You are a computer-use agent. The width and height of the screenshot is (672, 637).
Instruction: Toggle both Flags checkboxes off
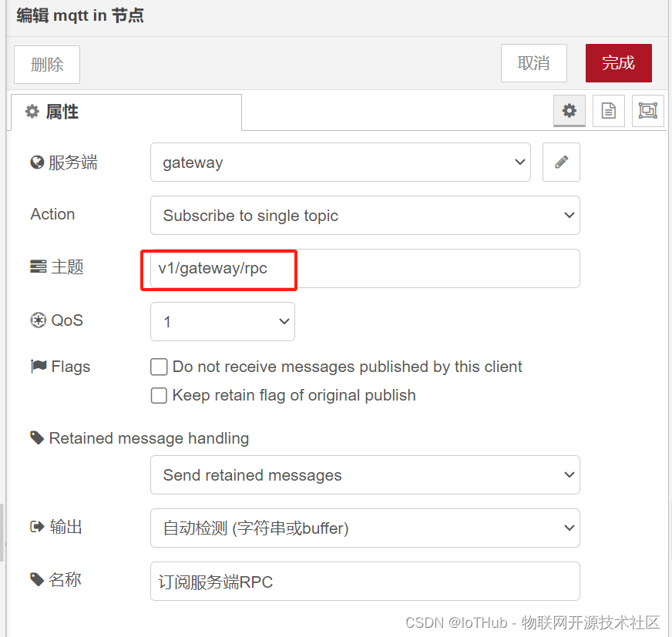158,381
